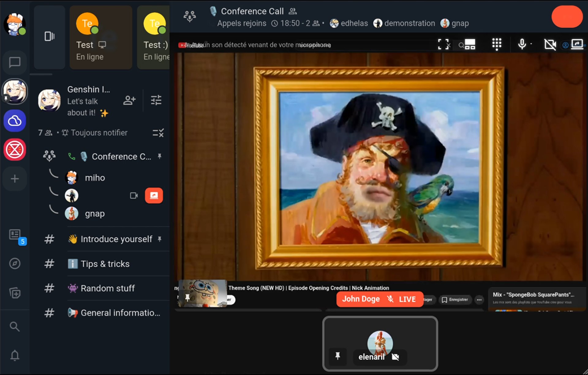The height and width of the screenshot is (375, 588).
Task: Toggle the camera off icon in call toolbar
Action: pos(550,44)
